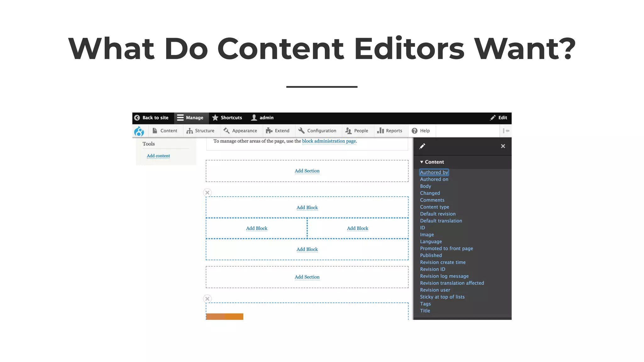The height and width of the screenshot is (362, 644).
Task: Collapse the Content fields group
Action: tap(432, 162)
